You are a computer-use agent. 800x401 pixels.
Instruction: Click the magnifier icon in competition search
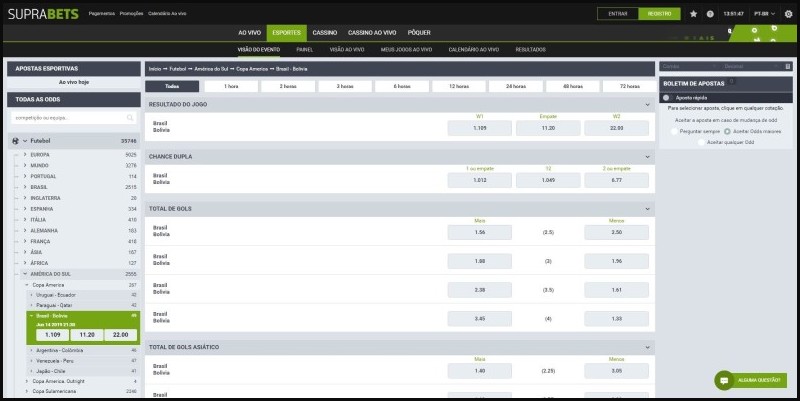click(x=130, y=118)
